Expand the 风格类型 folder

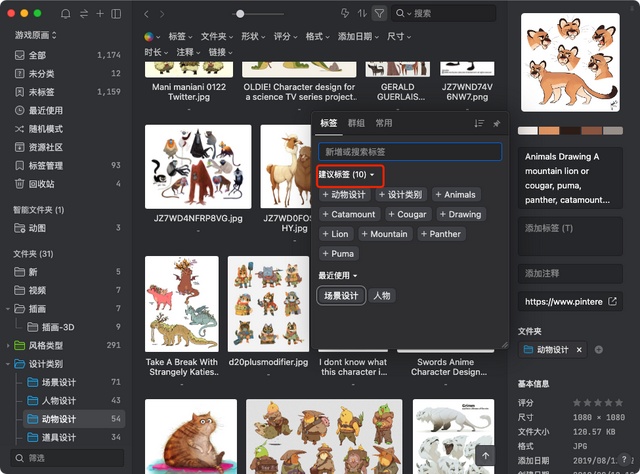tap(8, 346)
